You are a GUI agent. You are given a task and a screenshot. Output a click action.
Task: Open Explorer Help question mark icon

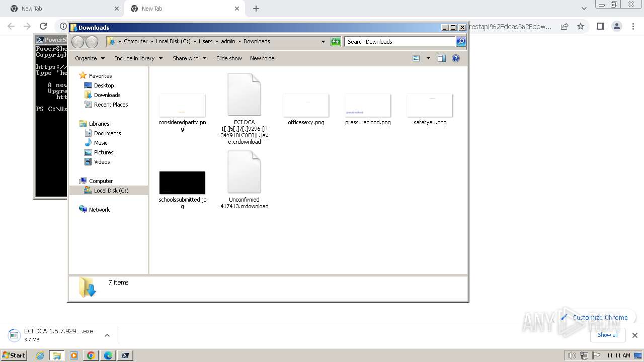tap(456, 58)
